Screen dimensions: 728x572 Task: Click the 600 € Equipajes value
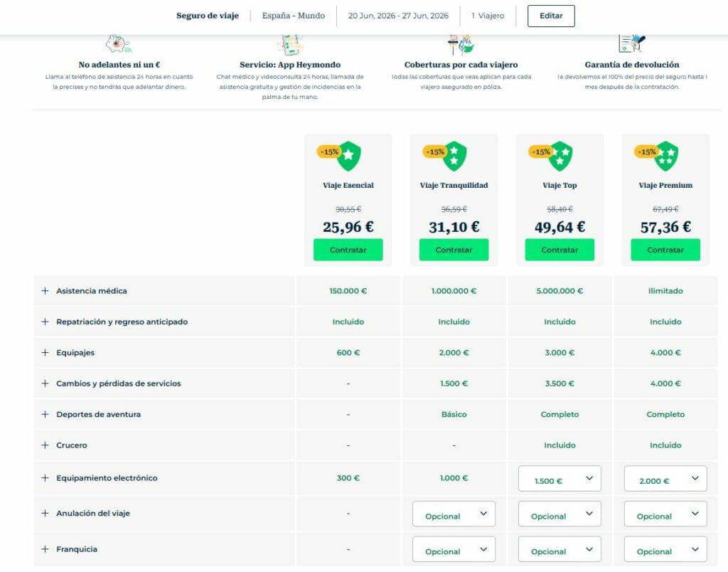click(348, 353)
